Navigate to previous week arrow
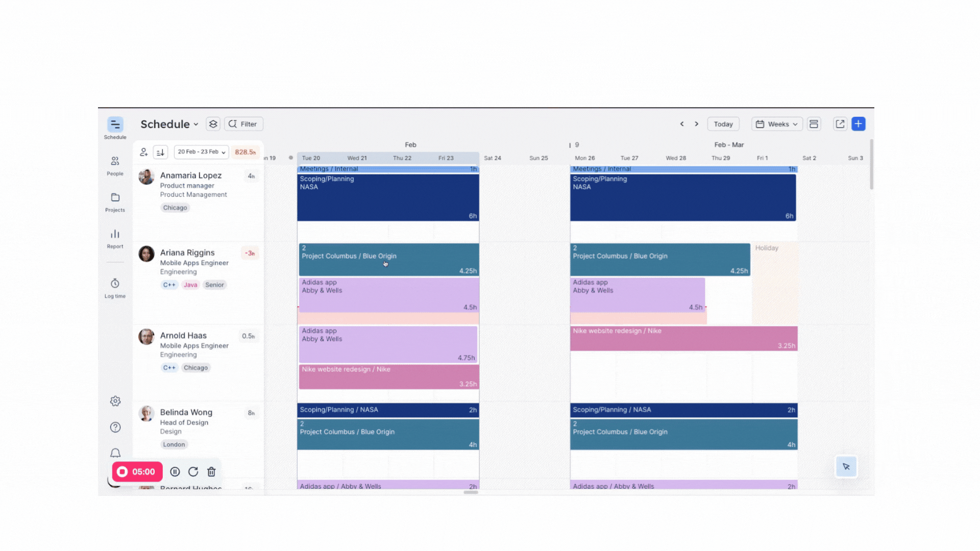Screen dimensions: 980x551 (682, 124)
